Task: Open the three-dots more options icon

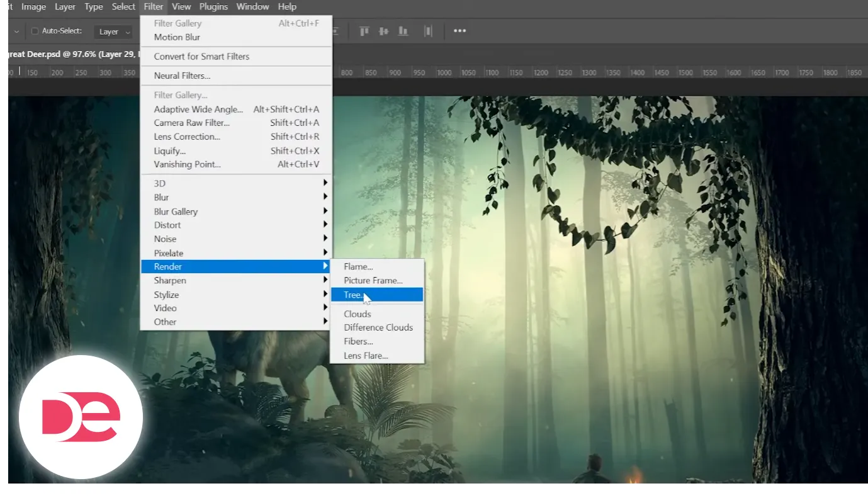Action: 460,31
